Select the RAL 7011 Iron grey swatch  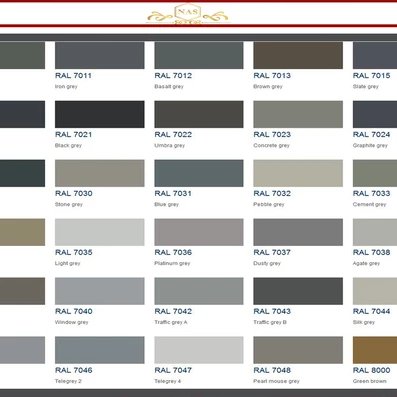[x=100, y=55]
